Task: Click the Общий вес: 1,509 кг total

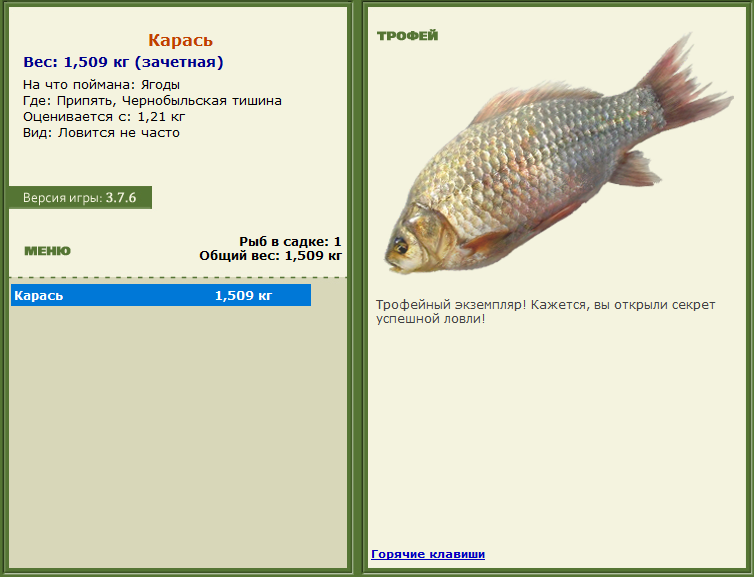Action: click(270, 255)
